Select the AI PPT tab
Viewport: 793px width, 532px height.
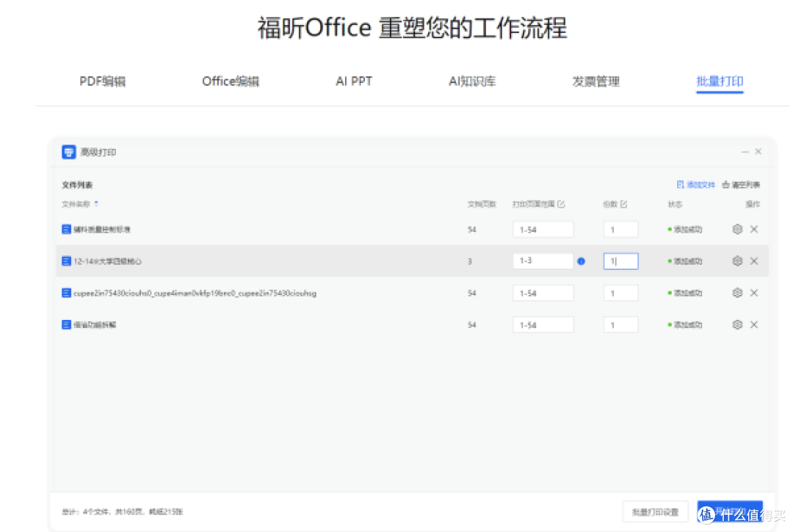coord(354,81)
